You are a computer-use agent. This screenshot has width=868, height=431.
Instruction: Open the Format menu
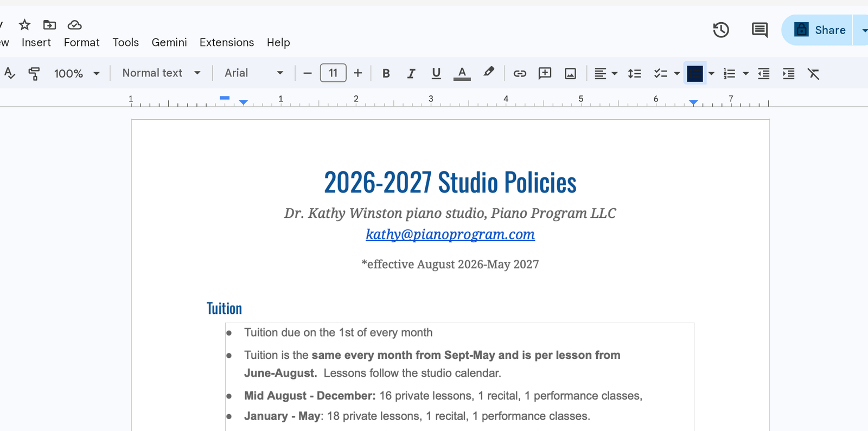(x=81, y=42)
